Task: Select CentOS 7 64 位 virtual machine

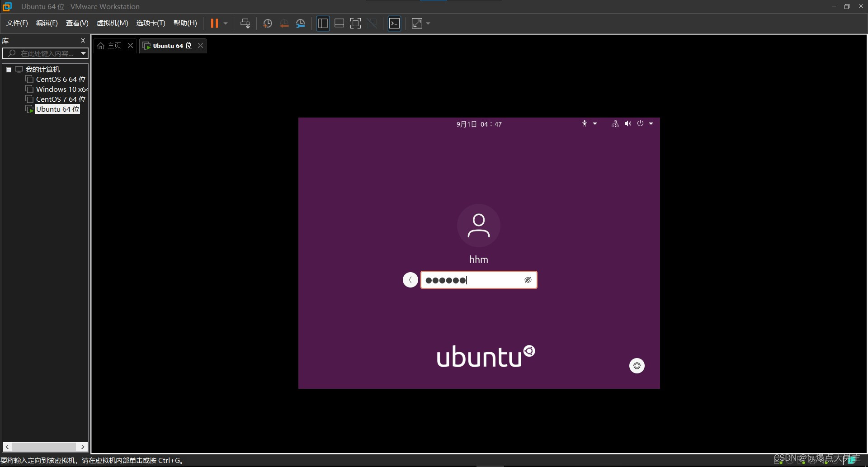Action: tap(61, 99)
